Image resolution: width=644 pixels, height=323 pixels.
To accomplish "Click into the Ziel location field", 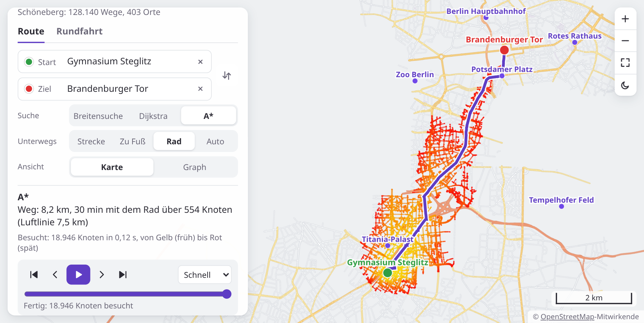I will [115, 89].
